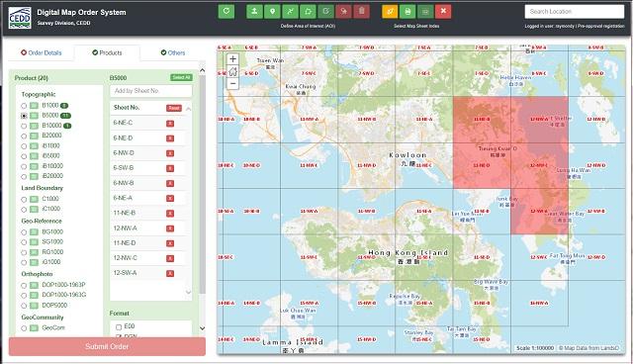Click the panel scroll-down arrow
The width and height of the screenshot is (633, 364).
[202, 328]
